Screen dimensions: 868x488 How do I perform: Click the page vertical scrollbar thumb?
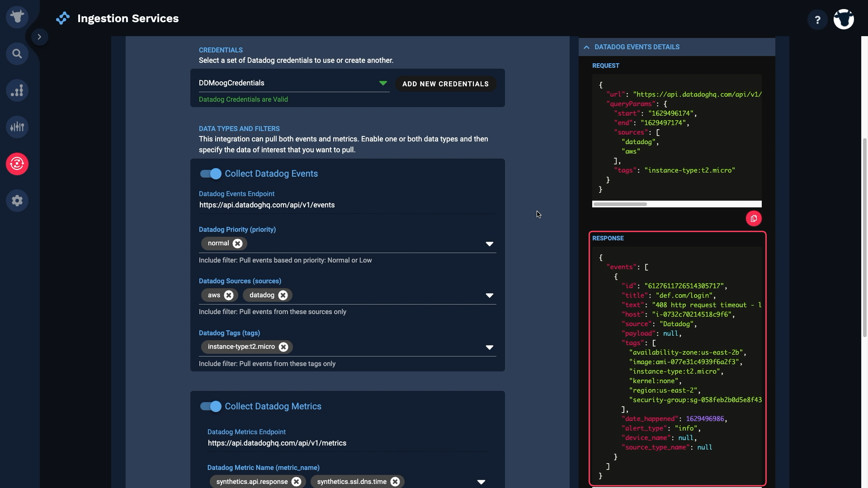coord(865,237)
